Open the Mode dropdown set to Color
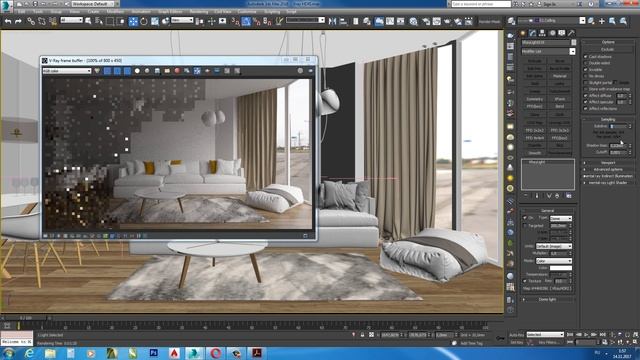The width and height of the screenshot is (640, 360). coord(553,261)
